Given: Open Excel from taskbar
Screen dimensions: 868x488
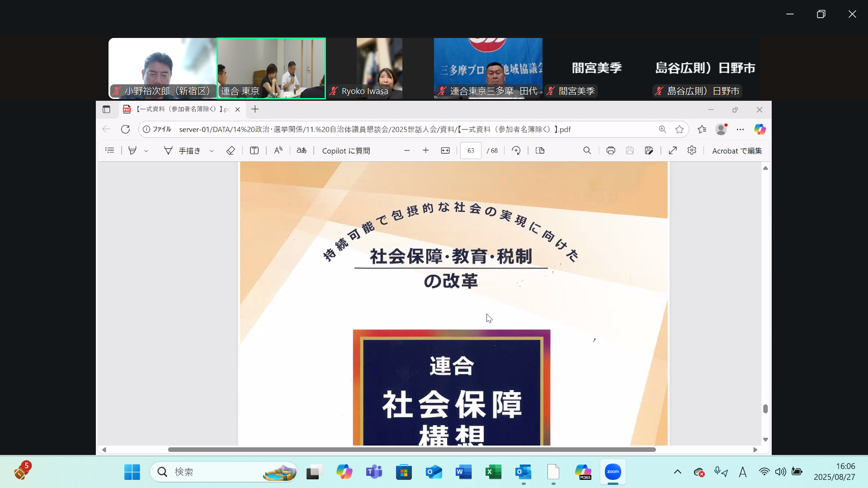Looking at the screenshot, I should pos(493,472).
